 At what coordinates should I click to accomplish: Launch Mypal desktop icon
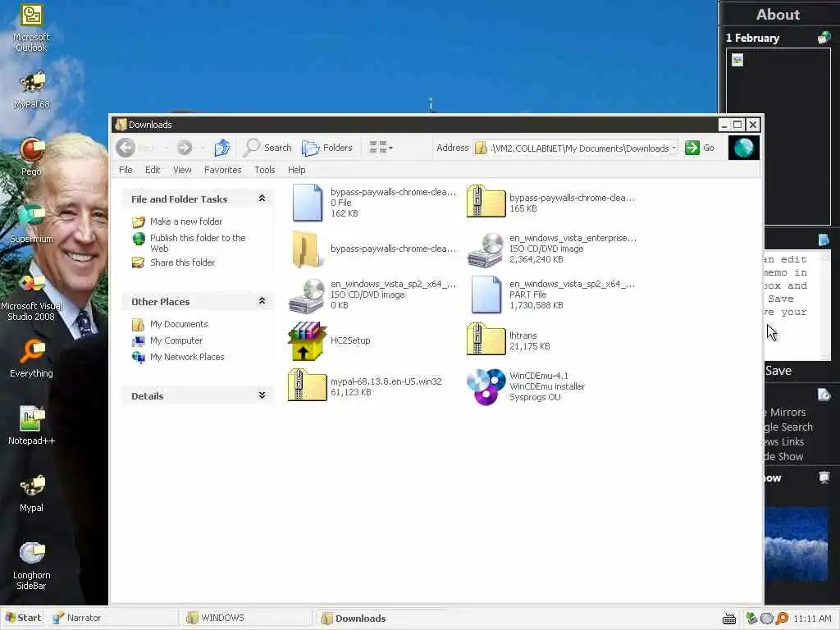pyautogui.click(x=32, y=493)
